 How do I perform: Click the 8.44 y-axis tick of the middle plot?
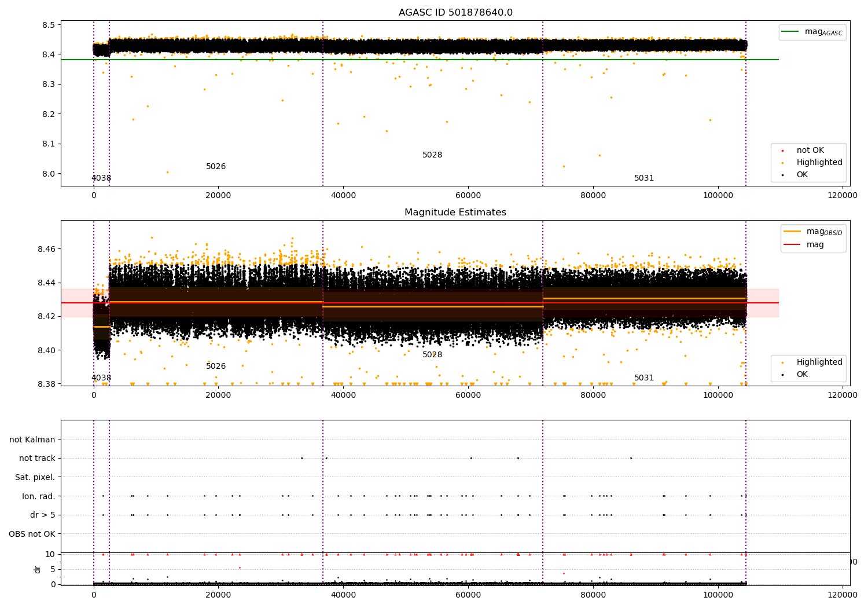point(46,283)
